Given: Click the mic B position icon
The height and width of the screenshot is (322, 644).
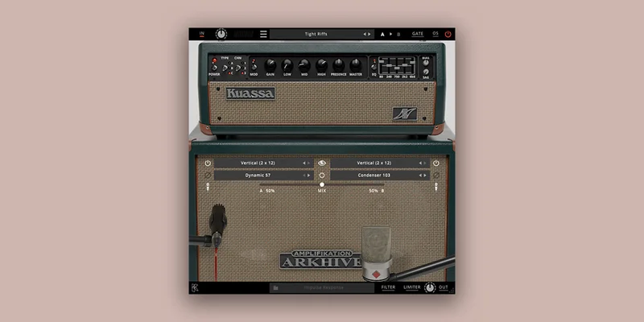Looking at the screenshot, I should pos(436,187).
